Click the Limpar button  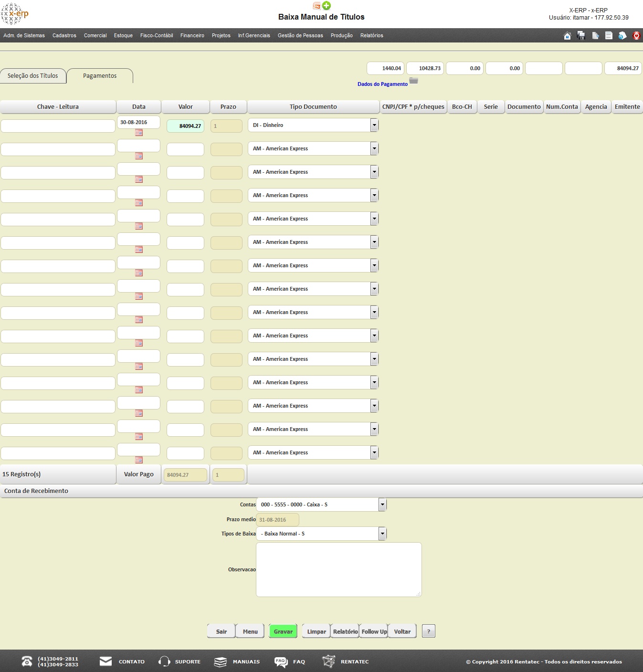(x=316, y=631)
